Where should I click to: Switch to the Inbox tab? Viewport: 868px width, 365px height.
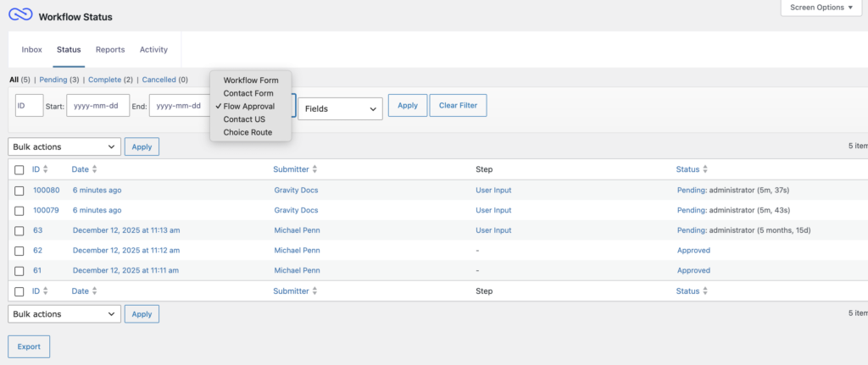click(31, 50)
